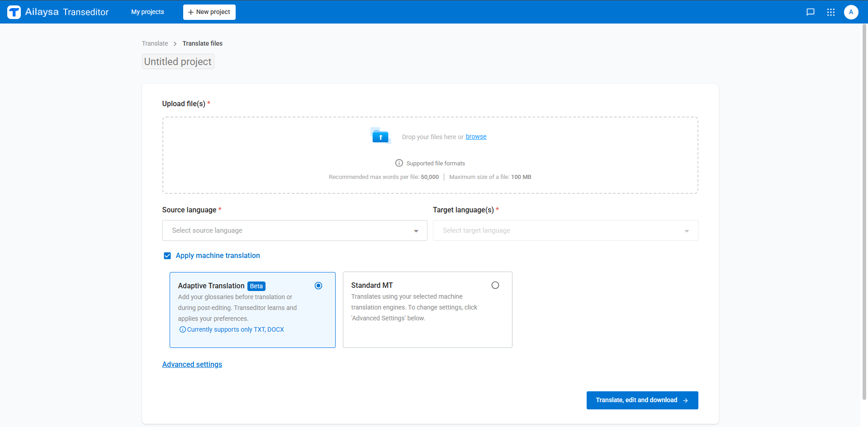Open My projects in the top bar
The height and width of the screenshot is (427, 868).
point(147,12)
